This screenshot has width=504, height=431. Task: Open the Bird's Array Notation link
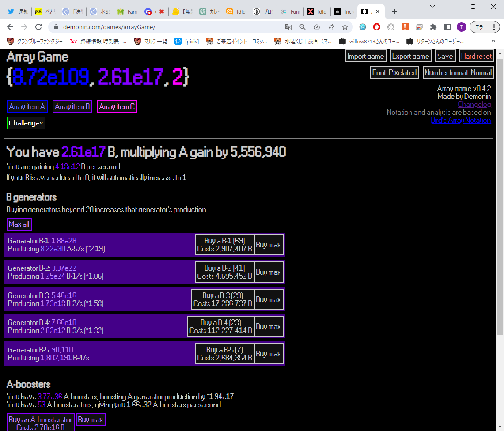coord(461,120)
